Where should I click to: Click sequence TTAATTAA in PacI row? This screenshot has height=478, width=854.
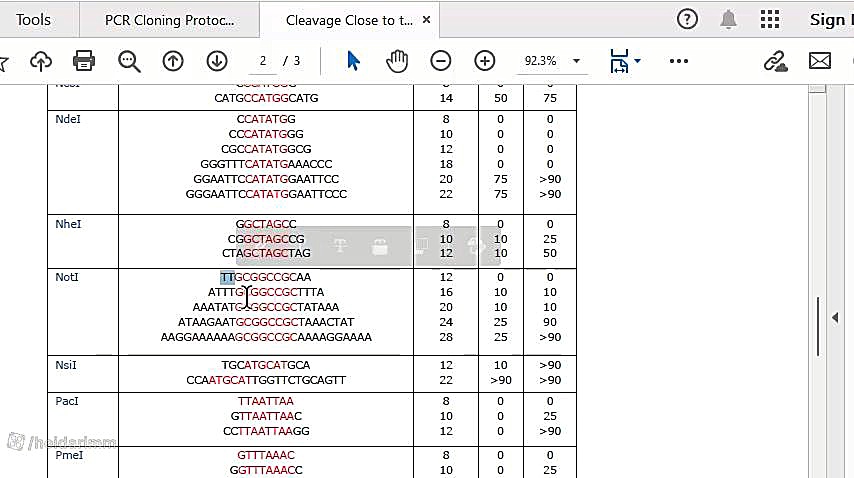266,401
